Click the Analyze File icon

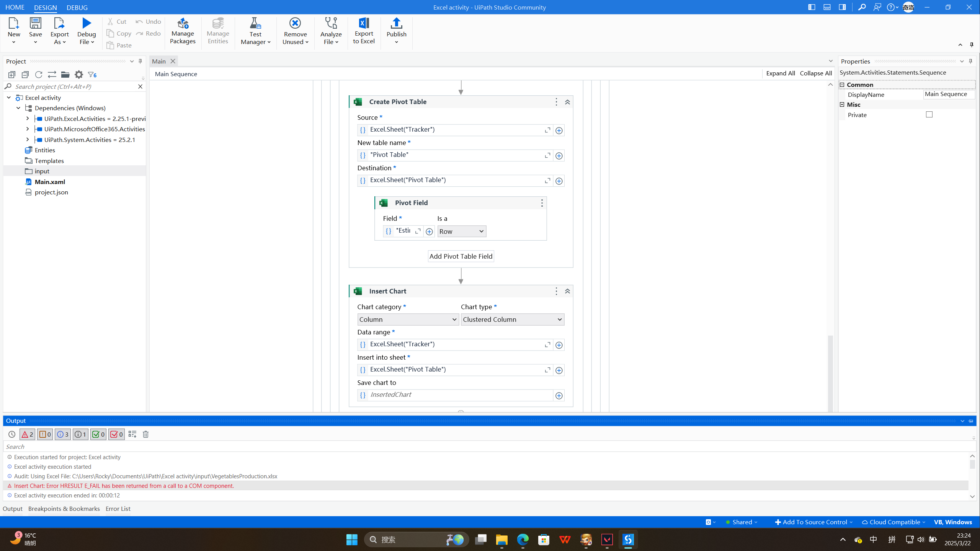[x=331, y=23]
